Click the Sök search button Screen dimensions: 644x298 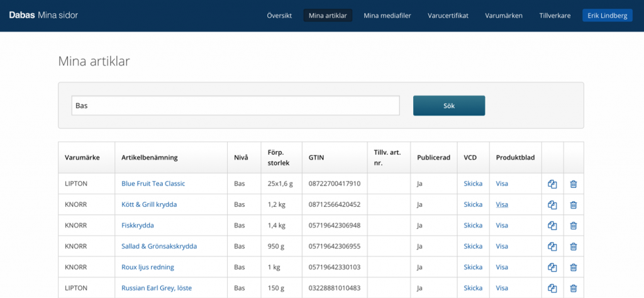point(449,106)
